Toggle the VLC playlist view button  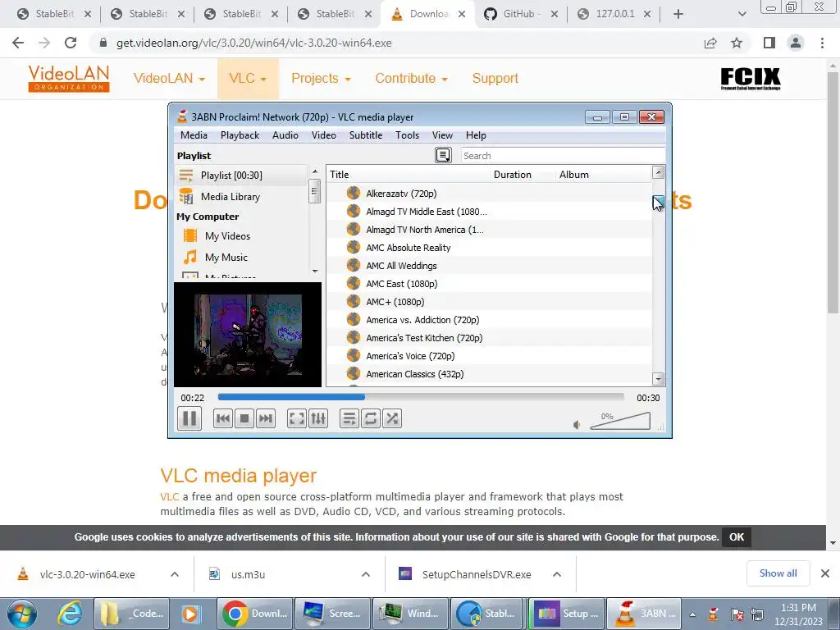(349, 418)
